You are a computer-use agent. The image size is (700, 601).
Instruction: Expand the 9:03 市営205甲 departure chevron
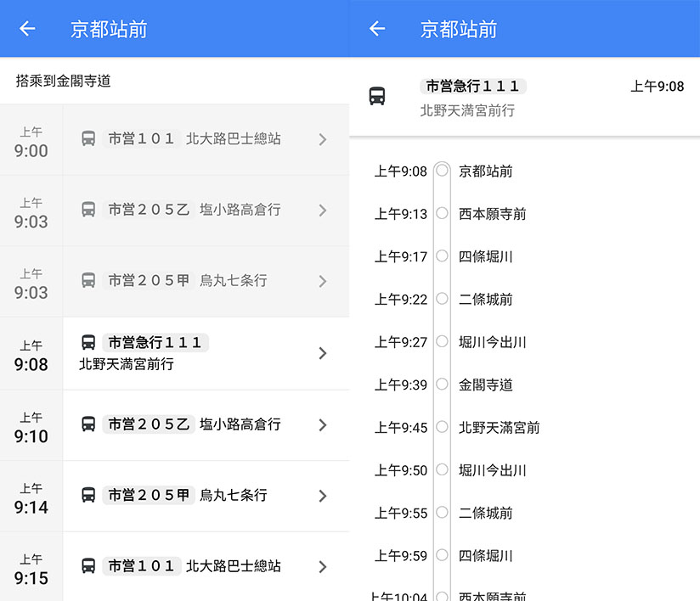point(323,281)
